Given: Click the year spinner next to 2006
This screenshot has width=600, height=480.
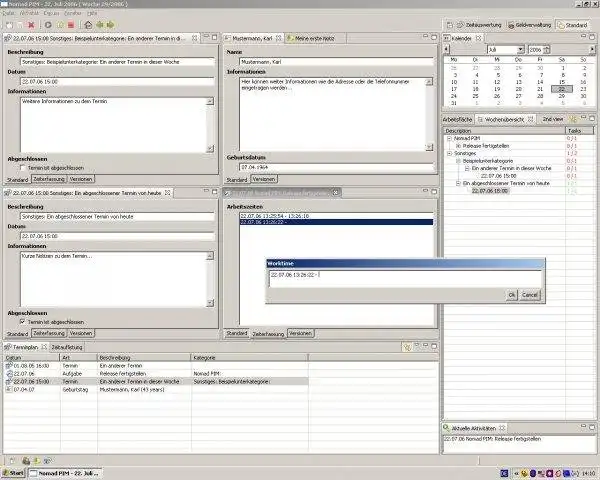Looking at the screenshot, I should point(546,50).
